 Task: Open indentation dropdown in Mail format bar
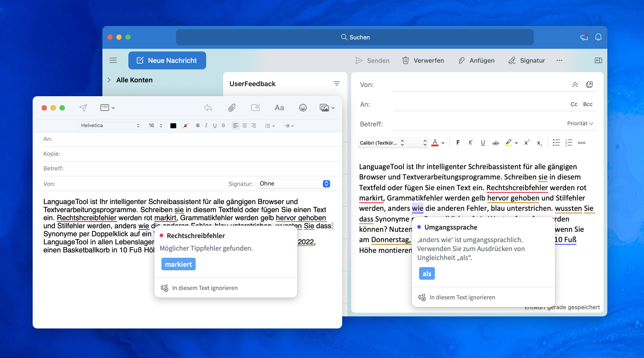[x=289, y=126]
